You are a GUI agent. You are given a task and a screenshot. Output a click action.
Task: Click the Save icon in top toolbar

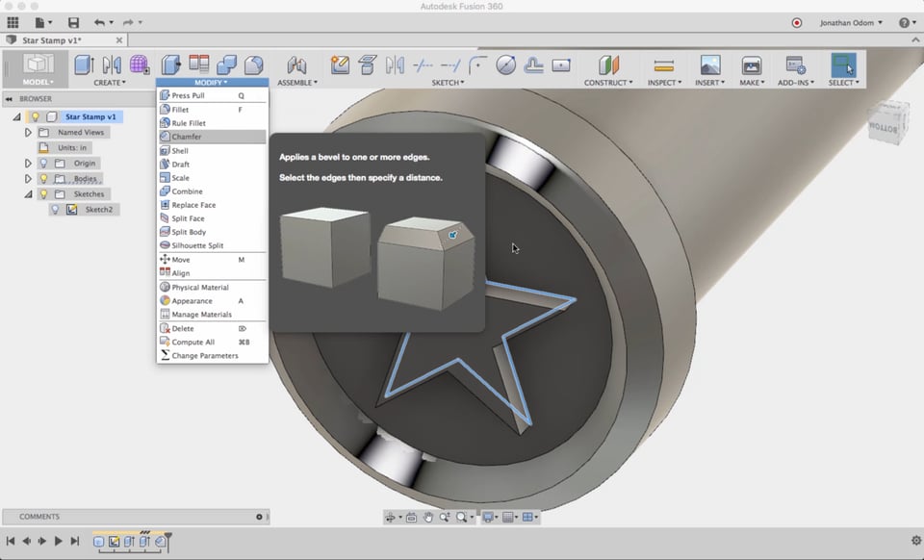74,22
